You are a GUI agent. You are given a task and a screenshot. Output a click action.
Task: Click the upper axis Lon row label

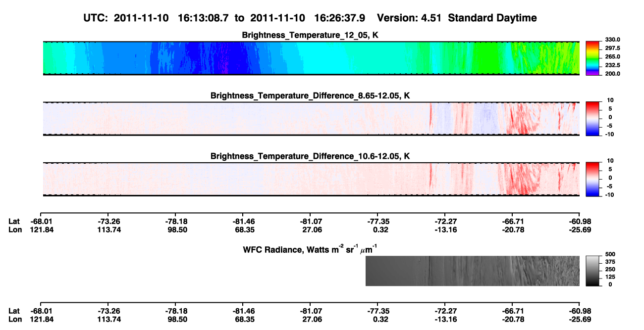pos(15,229)
